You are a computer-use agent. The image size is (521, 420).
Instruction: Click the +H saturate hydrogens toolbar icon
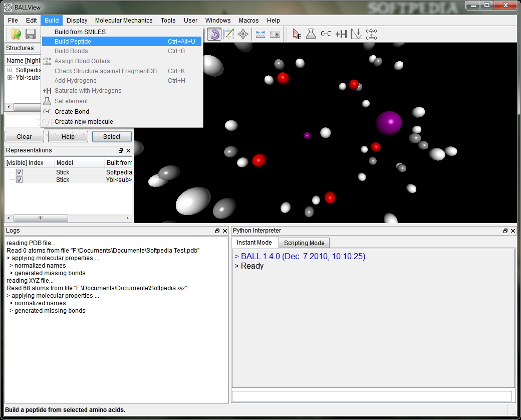point(341,34)
